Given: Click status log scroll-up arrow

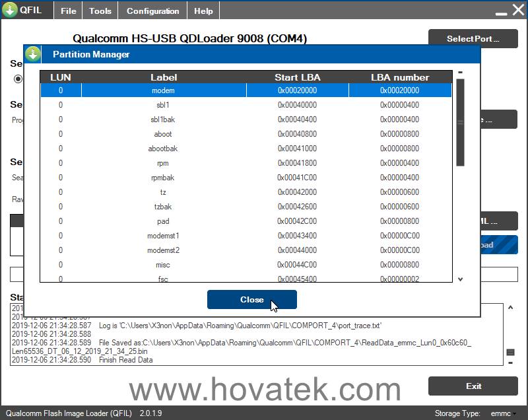Looking at the screenshot, I should tap(510, 308).
